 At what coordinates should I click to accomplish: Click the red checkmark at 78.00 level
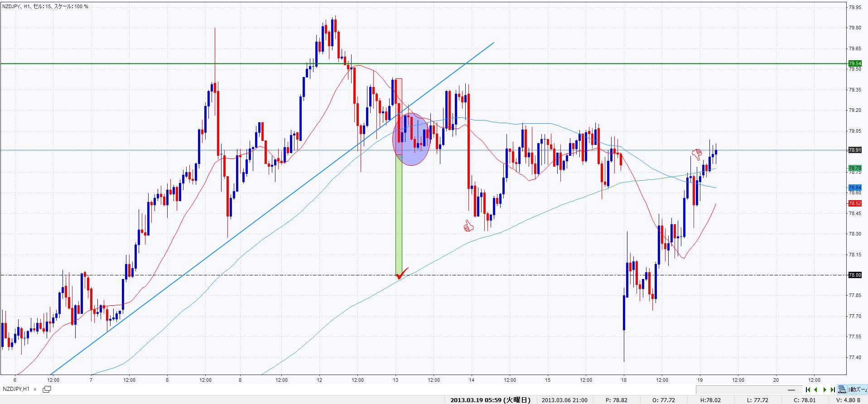(x=401, y=274)
